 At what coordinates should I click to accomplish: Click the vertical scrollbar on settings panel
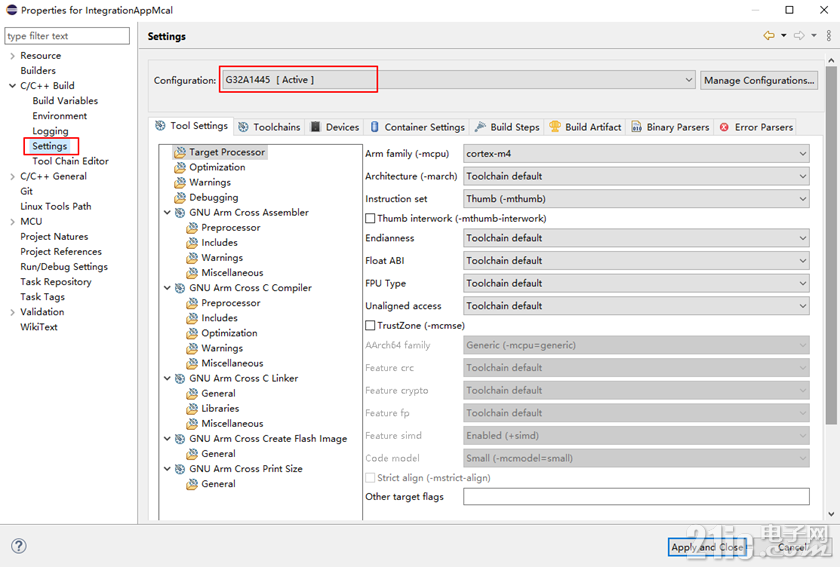pos(831,245)
